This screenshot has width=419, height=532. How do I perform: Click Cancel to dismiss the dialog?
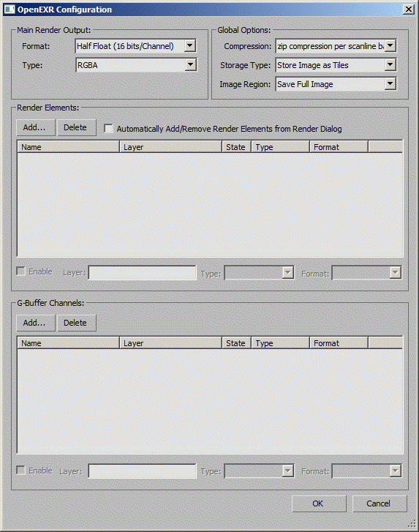coord(380,503)
